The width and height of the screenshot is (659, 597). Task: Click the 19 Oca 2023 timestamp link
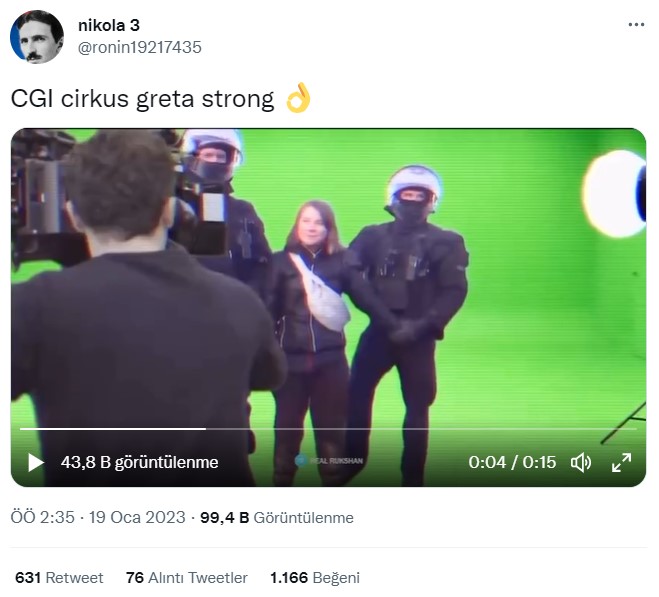click(137, 518)
